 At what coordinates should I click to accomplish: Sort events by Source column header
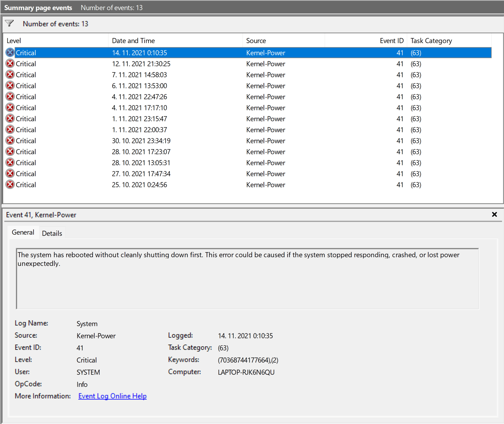point(256,41)
